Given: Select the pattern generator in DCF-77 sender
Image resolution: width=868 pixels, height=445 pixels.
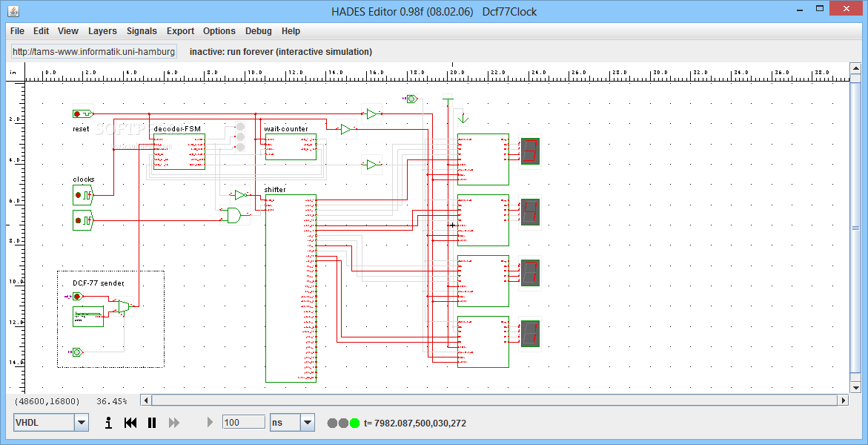Looking at the screenshot, I should click(x=88, y=316).
